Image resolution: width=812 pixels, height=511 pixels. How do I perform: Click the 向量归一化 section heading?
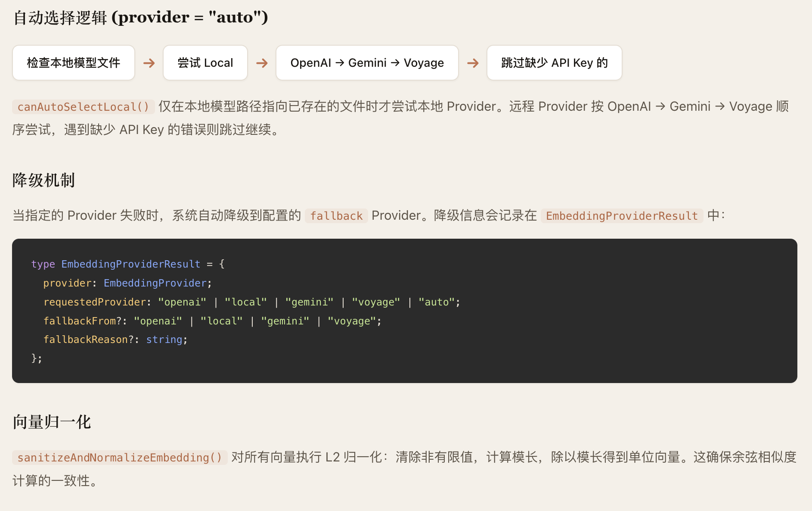tap(52, 422)
